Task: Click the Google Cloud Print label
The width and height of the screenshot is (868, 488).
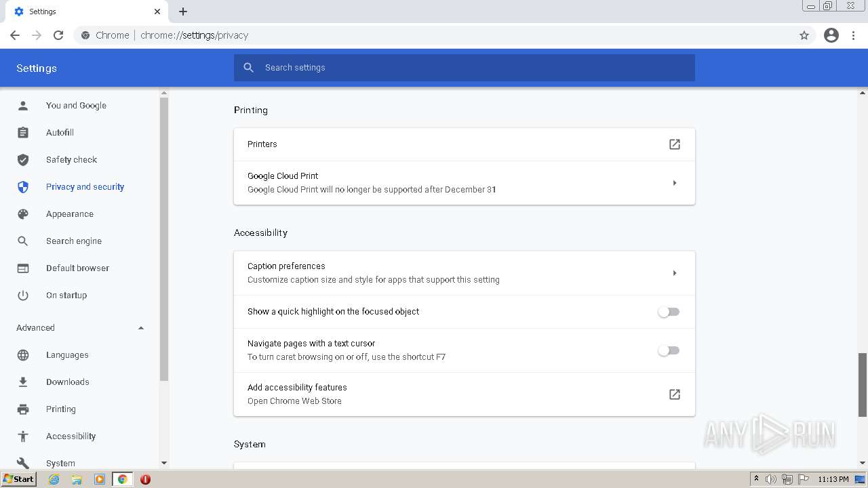Action: pyautogui.click(x=283, y=176)
